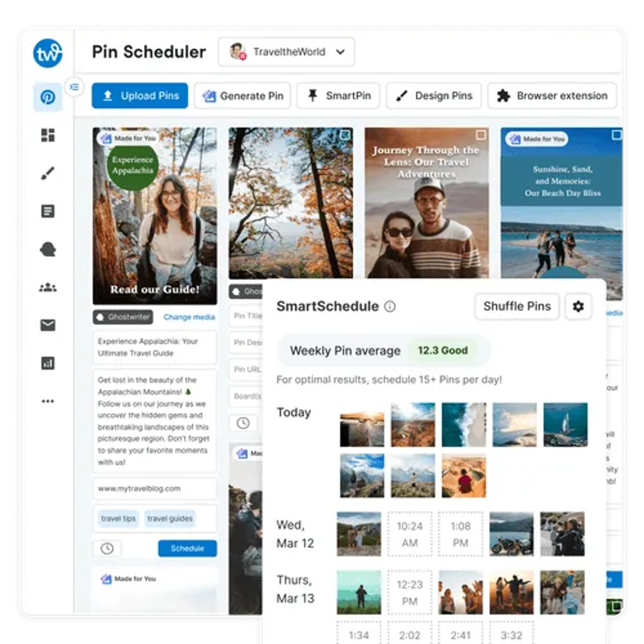The image size is (644, 644).
Task: Expand the three-dots more menu in sidebar
Action: click(48, 401)
